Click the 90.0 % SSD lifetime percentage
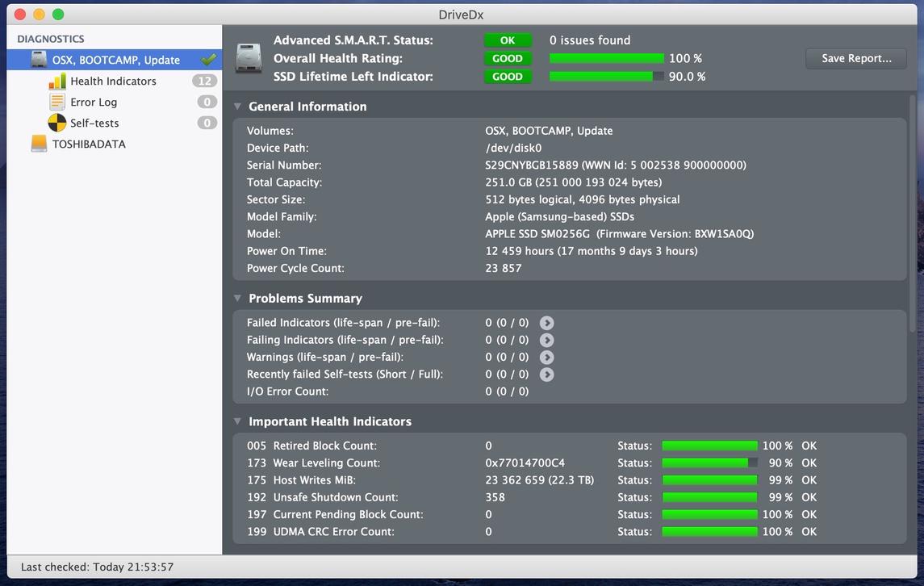 (687, 77)
